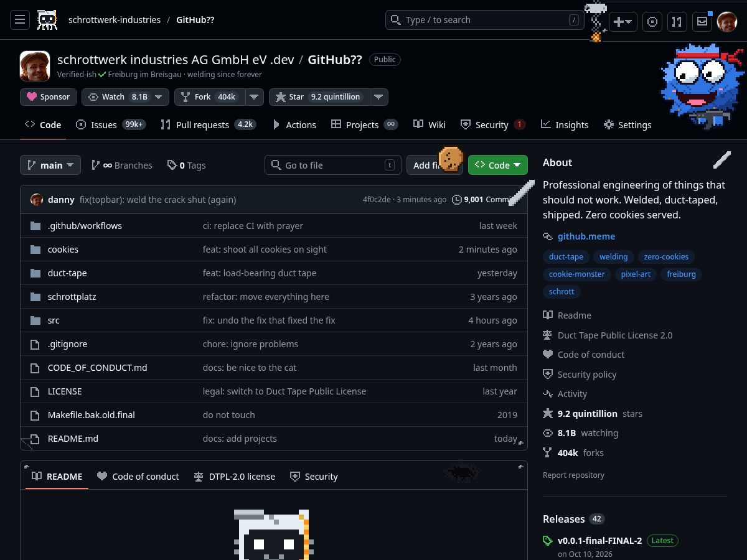Image resolution: width=747 pixels, height=560 pixels.
Task: Select the Security tab under README panel
Action: [314, 476]
